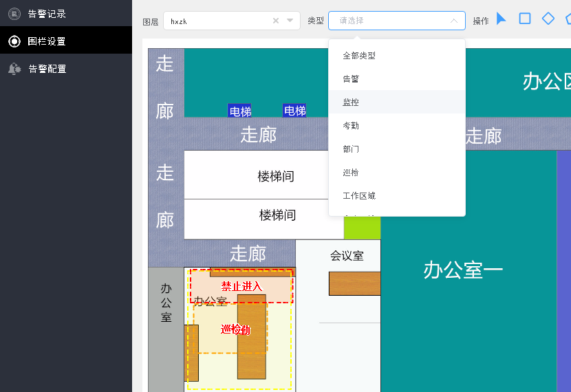Click the 类型 请选择 combo box
The height and width of the screenshot is (392, 571).
point(396,21)
